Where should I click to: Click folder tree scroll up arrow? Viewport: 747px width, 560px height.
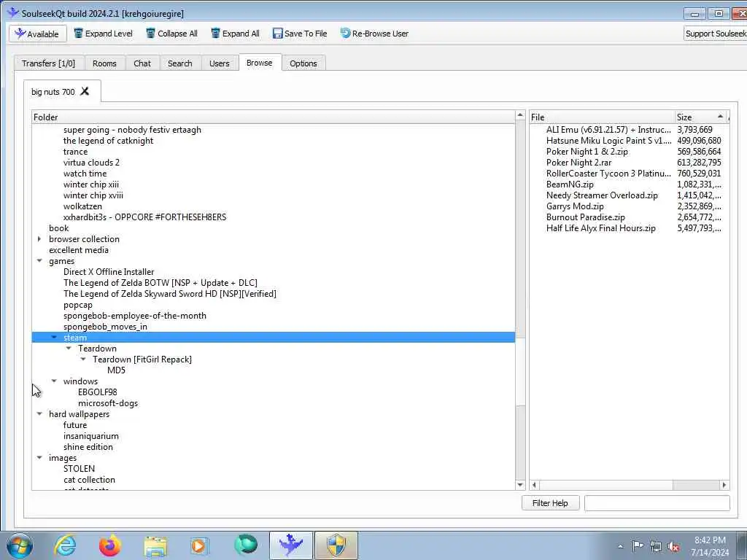coord(520,115)
